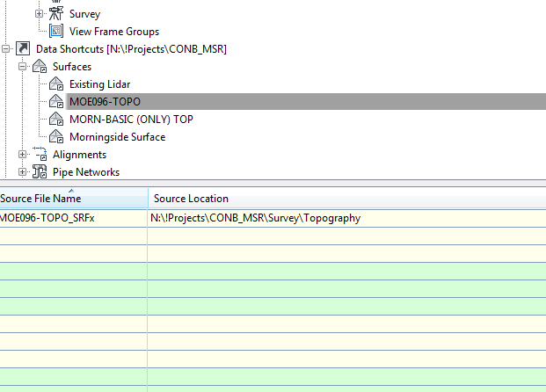The width and height of the screenshot is (546, 392).
Task: Select the Alignments label
Action: click(79, 155)
